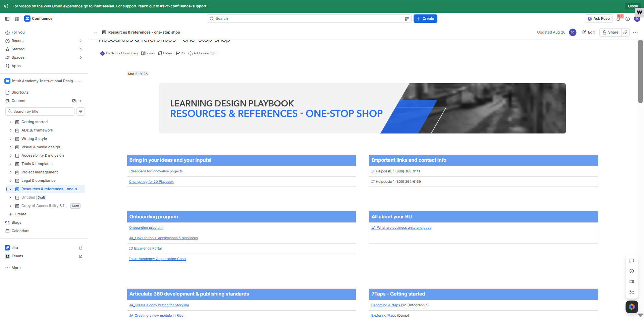Expand the Starred menu chevron

tap(81, 49)
